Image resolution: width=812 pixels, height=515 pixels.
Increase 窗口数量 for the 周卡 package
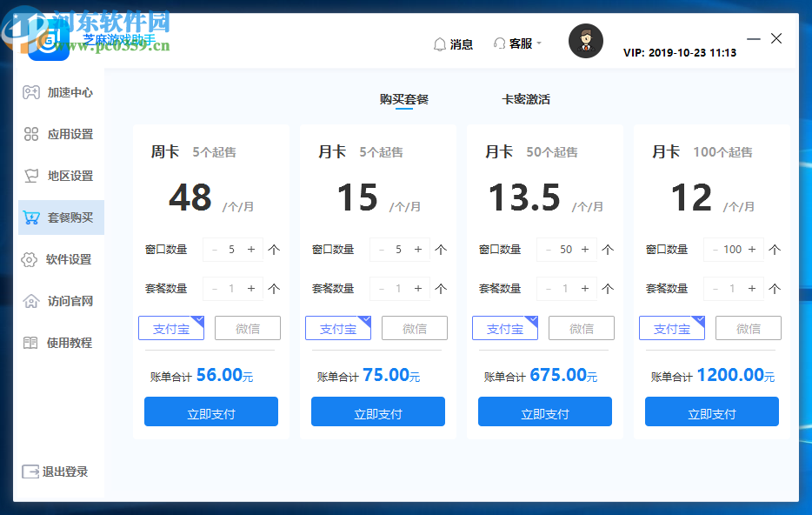[x=251, y=249]
